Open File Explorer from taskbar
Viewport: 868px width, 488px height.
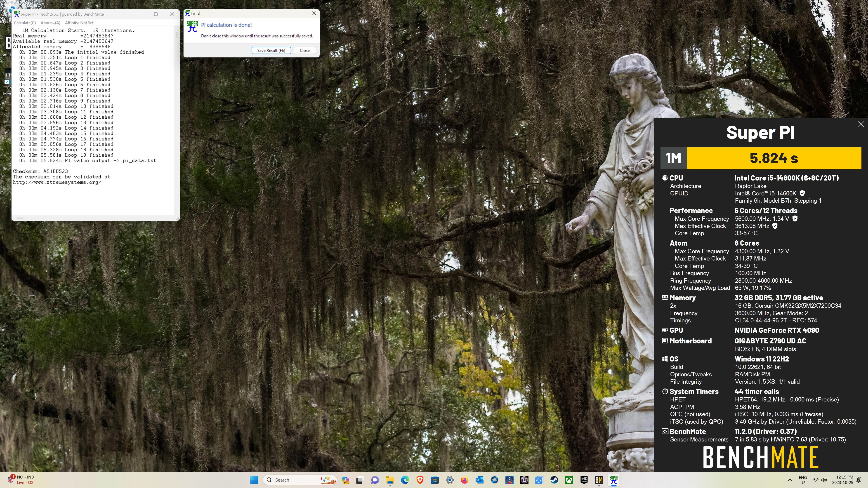[x=390, y=480]
